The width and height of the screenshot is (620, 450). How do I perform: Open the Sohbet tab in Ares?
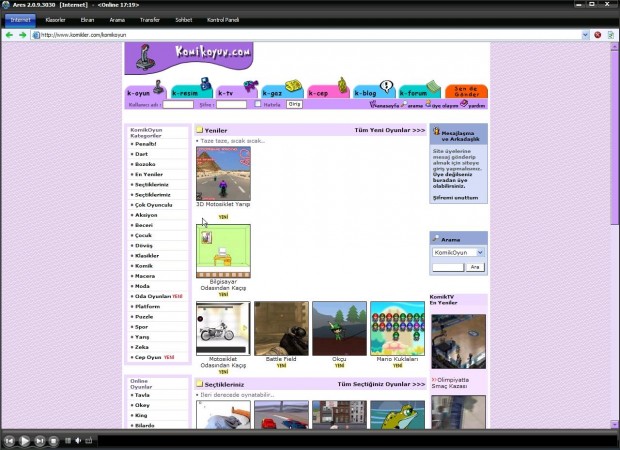tap(184, 20)
